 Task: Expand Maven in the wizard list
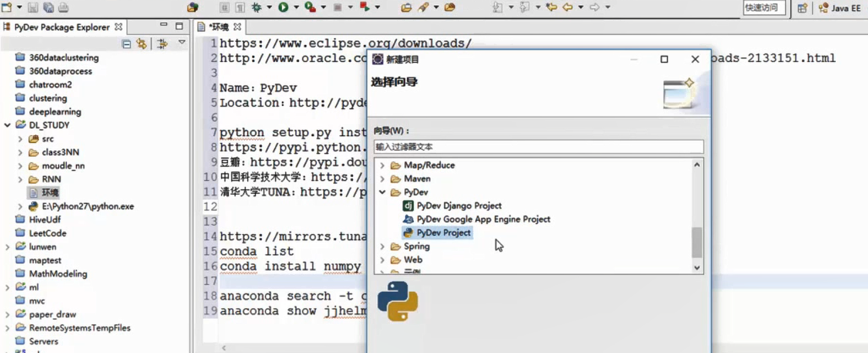[382, 179]
